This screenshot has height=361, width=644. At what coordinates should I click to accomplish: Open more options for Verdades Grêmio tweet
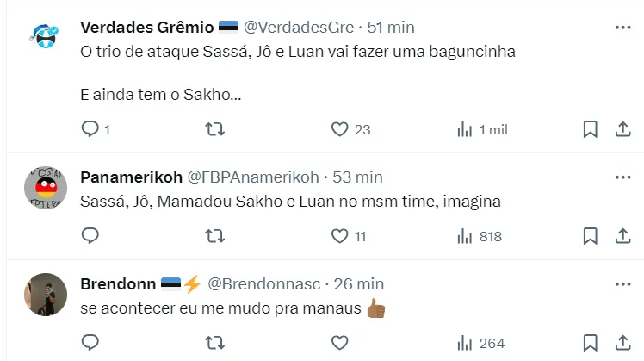click(x=622, y=28)
